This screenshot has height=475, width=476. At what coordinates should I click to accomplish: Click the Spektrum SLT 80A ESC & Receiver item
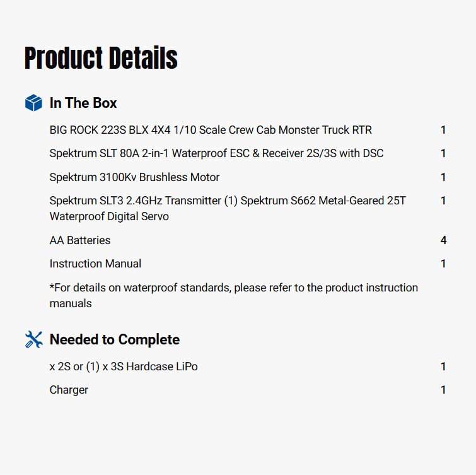coord(216,153)
